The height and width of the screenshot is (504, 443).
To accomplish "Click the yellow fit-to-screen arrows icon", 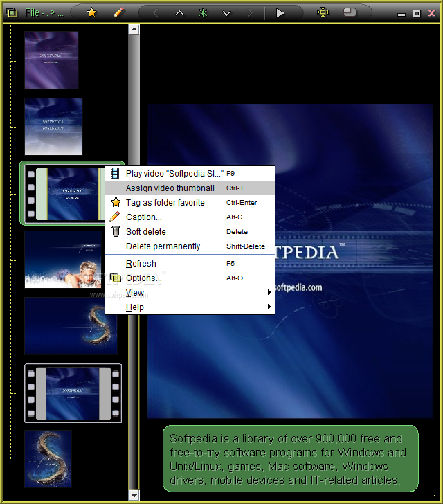I will coord(323,12).
